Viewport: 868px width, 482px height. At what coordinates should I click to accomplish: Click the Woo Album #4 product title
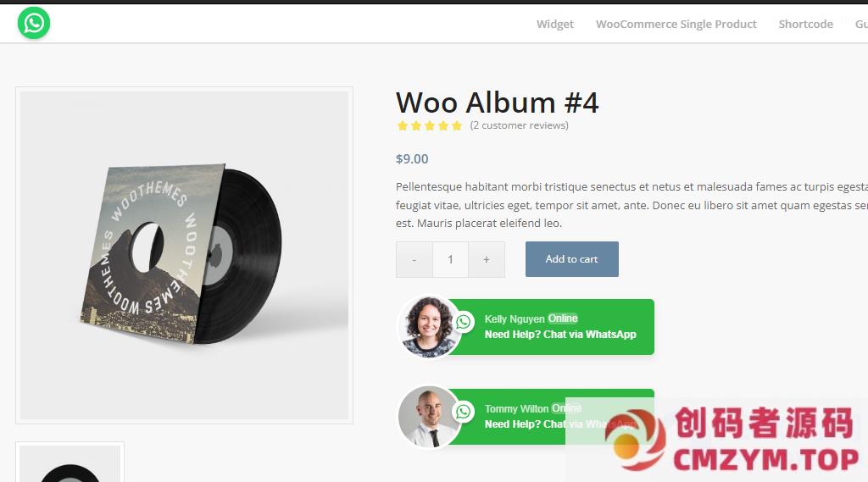(x=497, y=103)
